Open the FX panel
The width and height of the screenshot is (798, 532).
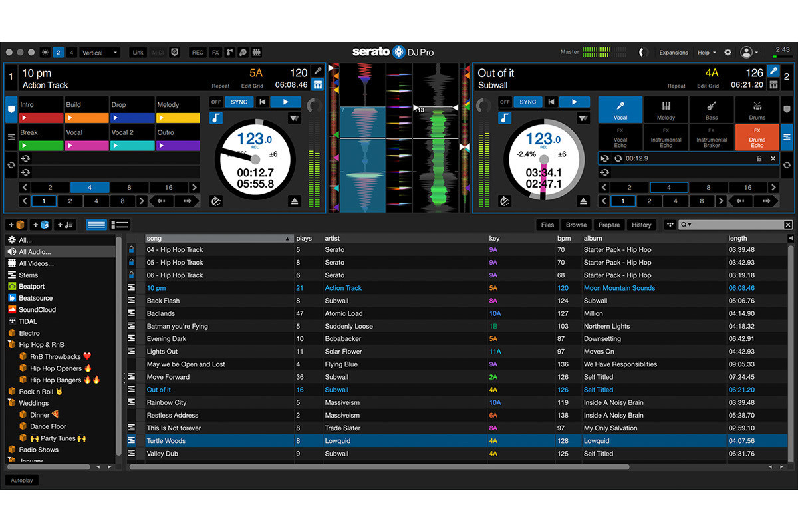(215, 52)
